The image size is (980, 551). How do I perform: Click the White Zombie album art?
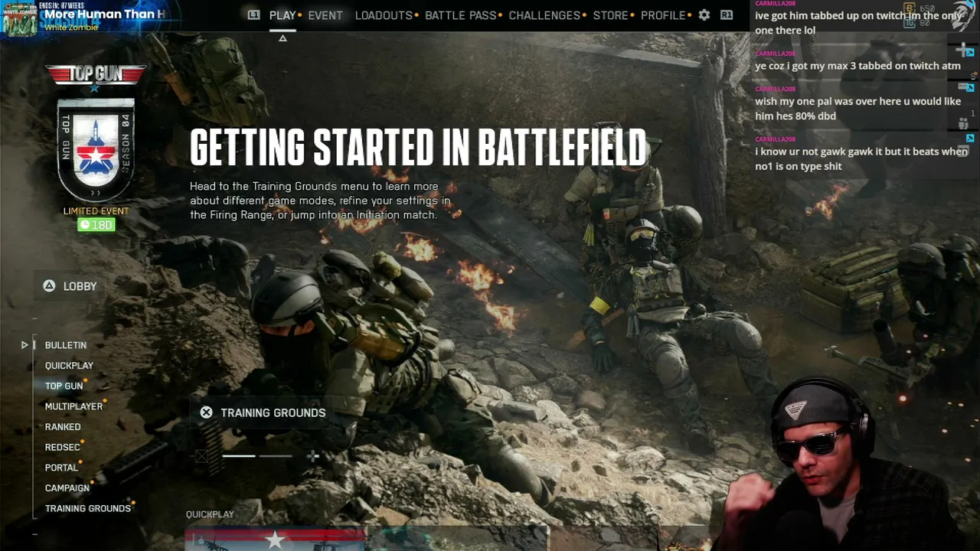coord(19,18)
